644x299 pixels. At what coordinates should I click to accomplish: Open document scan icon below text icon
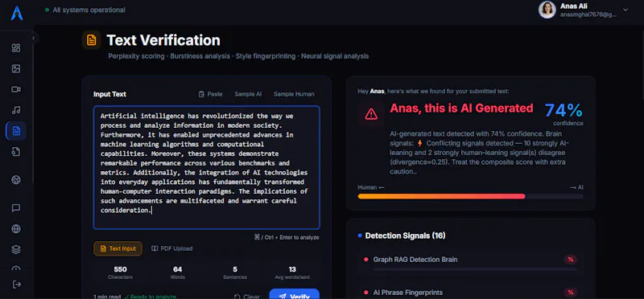(x=16, y=152)
